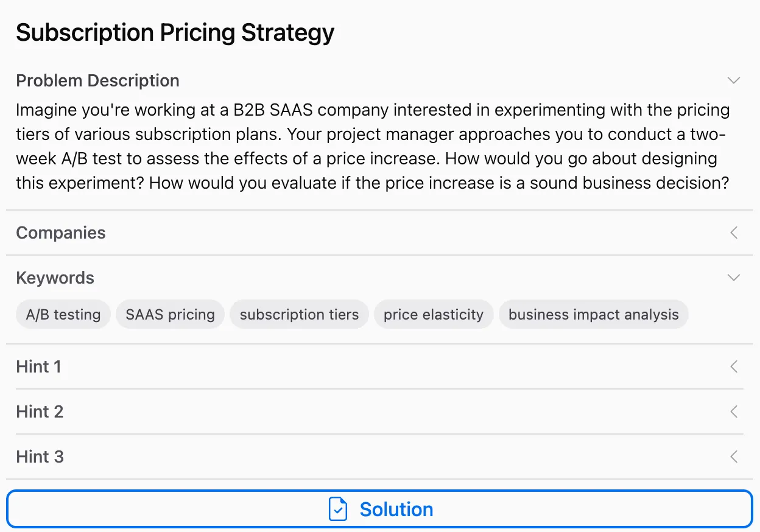This screenshot has height=532, width=760.
Task: Expand Hint 2 using its chevron
Action: pos(734,411)
